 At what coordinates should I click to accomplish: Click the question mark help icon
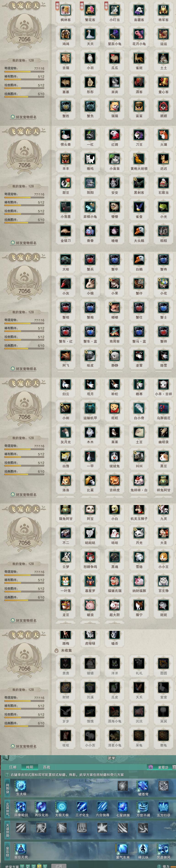(7, 775)
